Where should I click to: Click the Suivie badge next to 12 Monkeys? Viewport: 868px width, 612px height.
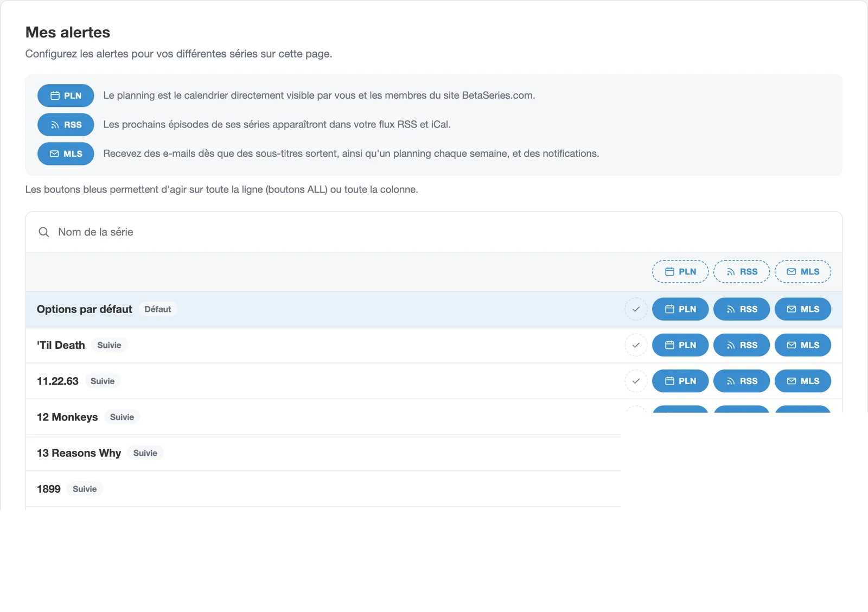[x=122, y=417]
